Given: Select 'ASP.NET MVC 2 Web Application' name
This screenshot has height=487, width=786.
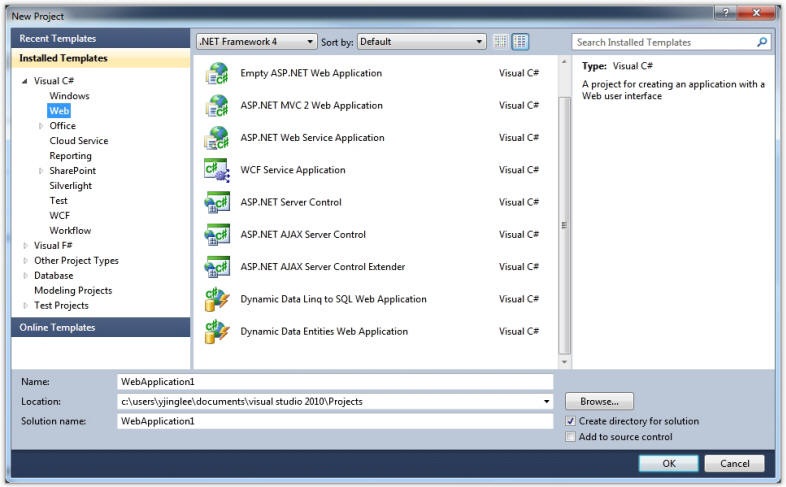Looking at the screenshot, I should coord(311,106).
